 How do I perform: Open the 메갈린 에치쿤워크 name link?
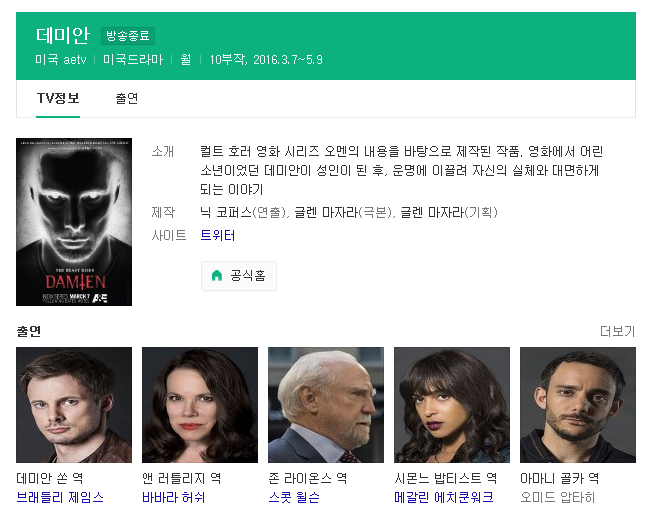(444, 497)
